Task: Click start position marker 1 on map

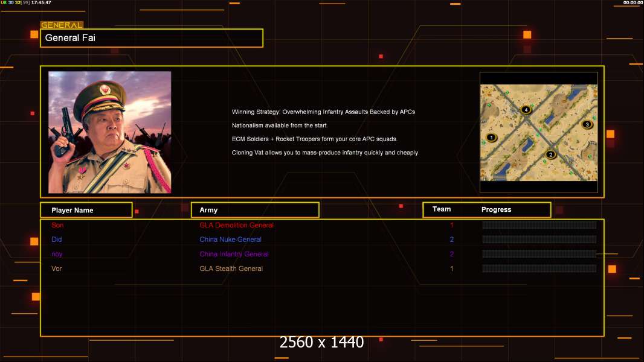Action: coord(491,138)
